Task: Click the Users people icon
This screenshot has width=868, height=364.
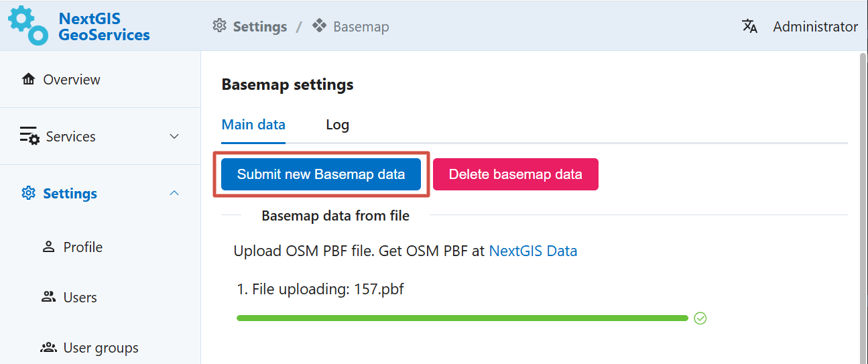Action: pos(48,297)
